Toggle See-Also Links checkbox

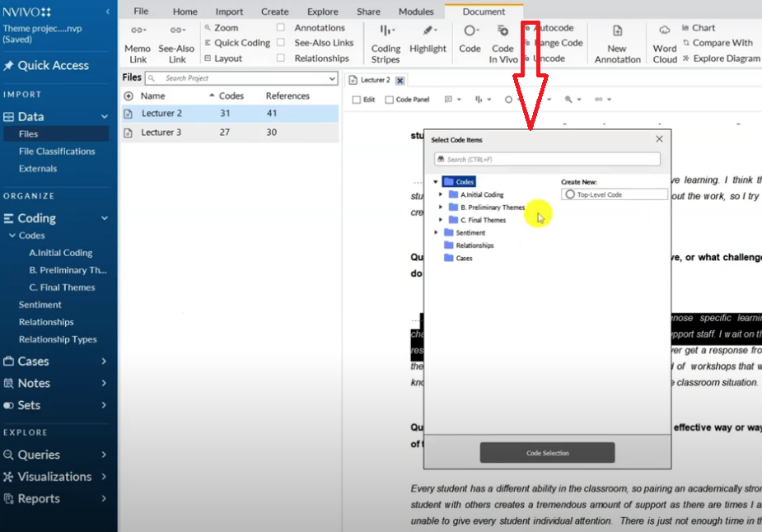point(280,43)
